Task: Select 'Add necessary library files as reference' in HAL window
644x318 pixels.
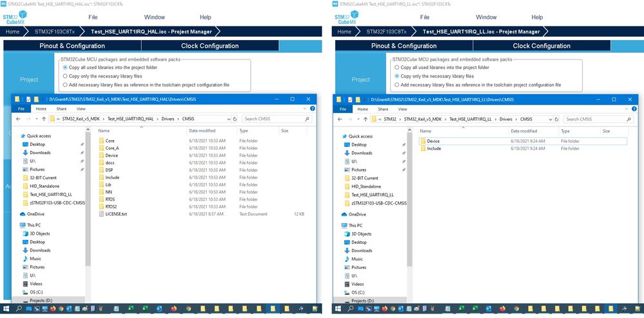Action: 65,84
